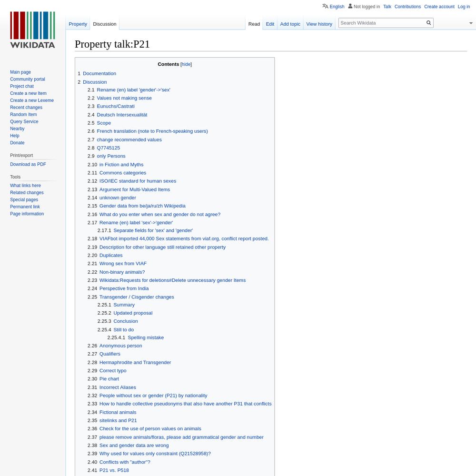This screenshot has width=476, height=476.
Task: Open Related changes
Action: coord(27,192)
